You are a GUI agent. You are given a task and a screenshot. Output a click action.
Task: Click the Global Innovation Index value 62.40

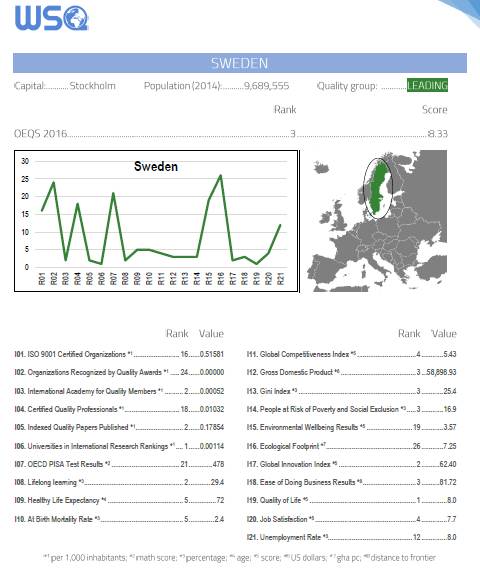448,464
